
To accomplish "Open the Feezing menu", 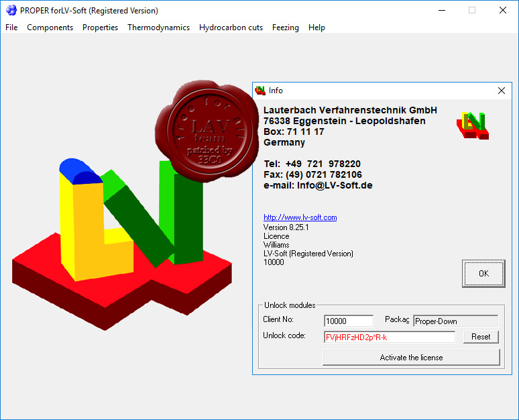I will pos(286,28).
